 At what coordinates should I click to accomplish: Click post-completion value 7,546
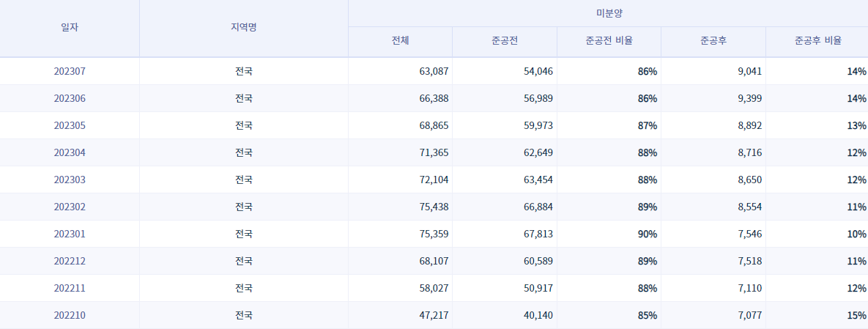point(750,234)
